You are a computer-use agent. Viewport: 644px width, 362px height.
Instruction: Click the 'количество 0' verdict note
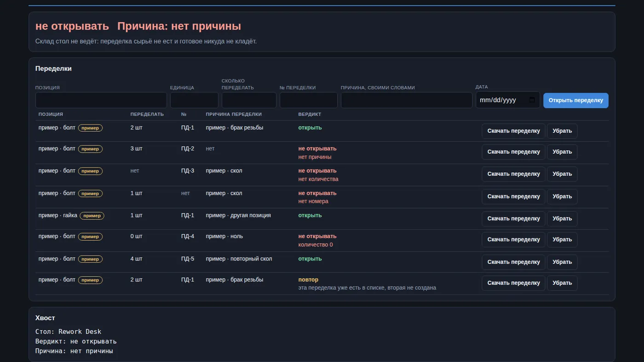[316, 245]
